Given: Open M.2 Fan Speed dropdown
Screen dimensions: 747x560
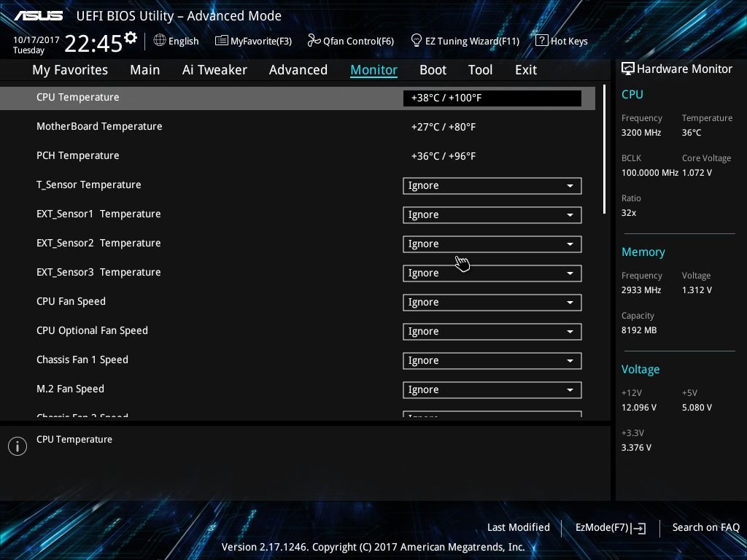Looking at the screenshot, I should click(492, 390).
